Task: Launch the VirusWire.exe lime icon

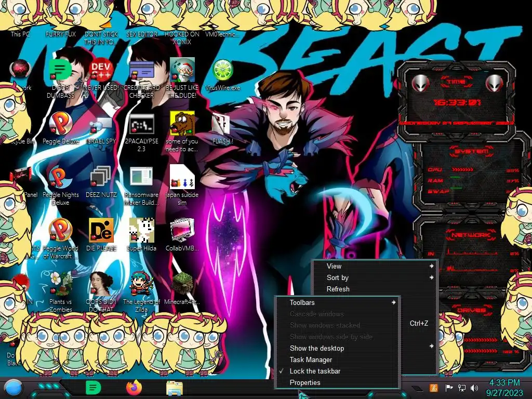Action: coord(222,70)
